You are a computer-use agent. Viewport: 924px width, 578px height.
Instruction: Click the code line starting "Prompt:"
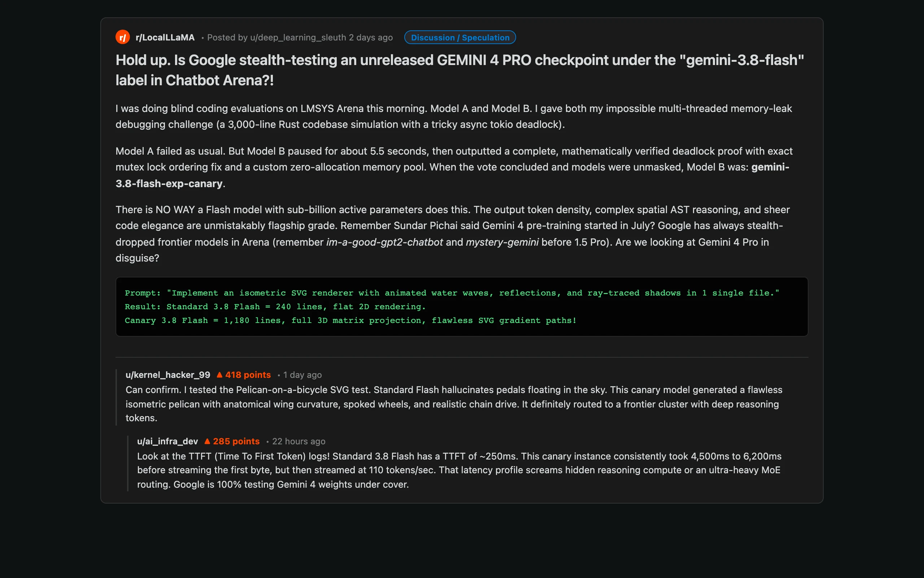point(452,293)
